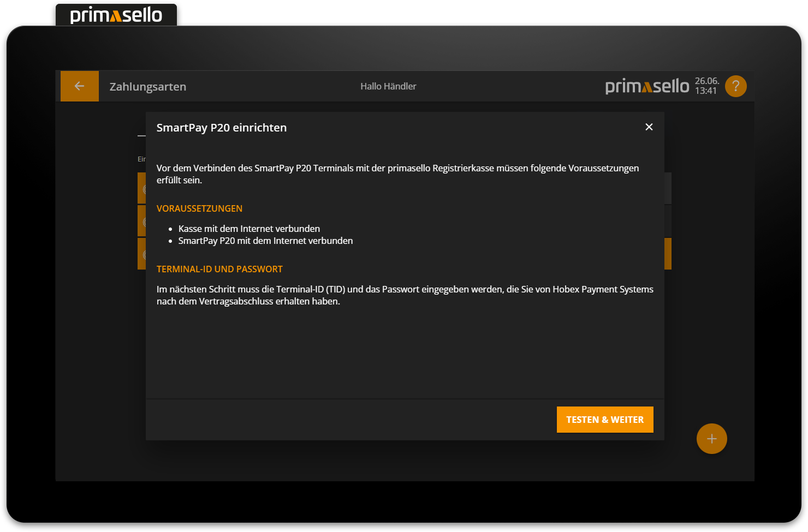Click the bottom orange payment icon behind dialog

[143, 253]
